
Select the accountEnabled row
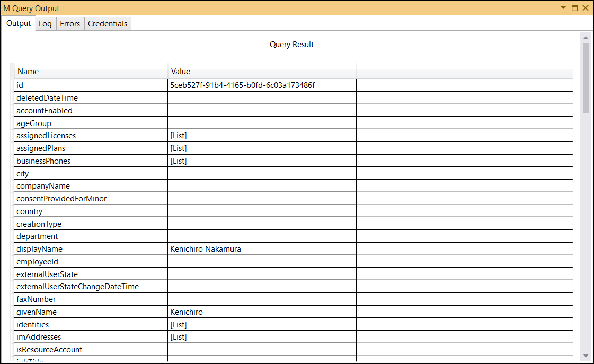coord(294,111)
